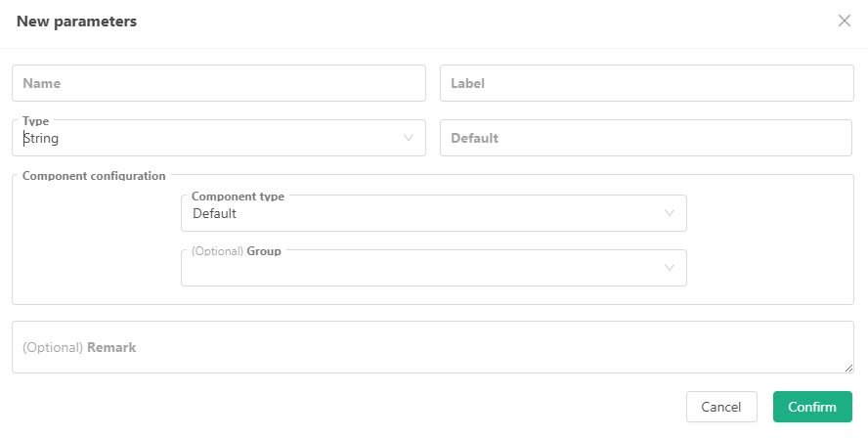
Task: Click into the optional Remark textarea
Action: click(x=432, y=347)
